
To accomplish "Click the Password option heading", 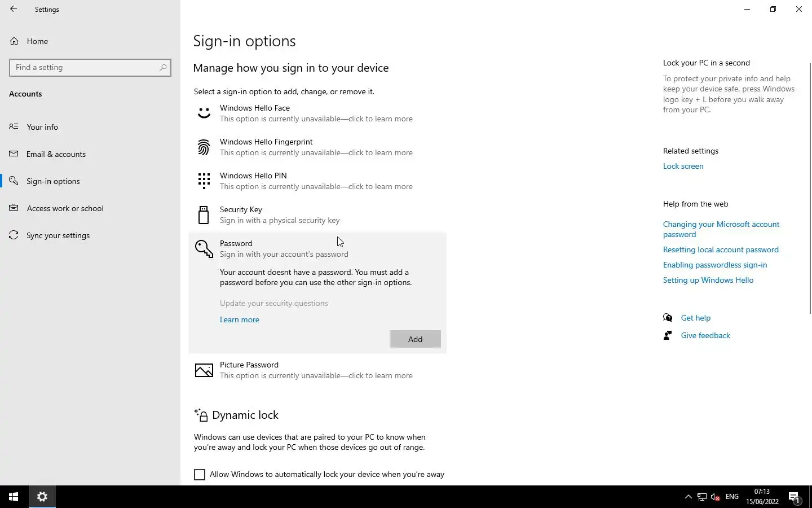I will [x=236, y=243].
